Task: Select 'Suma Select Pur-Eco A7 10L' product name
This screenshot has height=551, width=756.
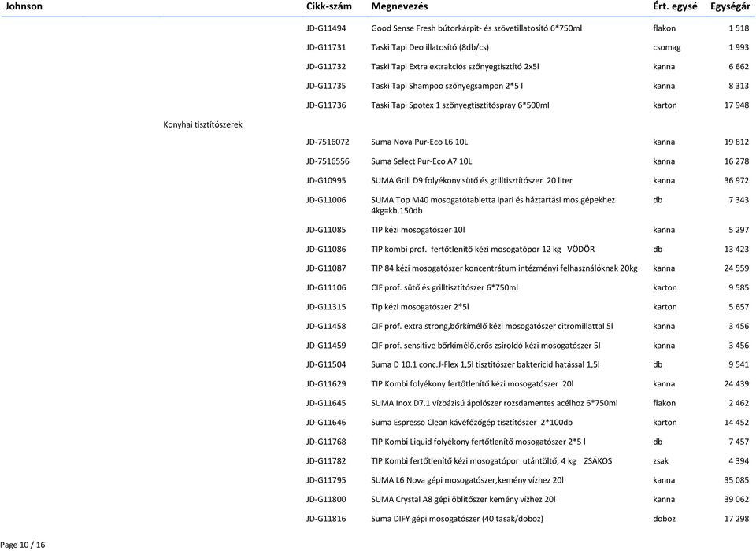Action: [421, 161]
